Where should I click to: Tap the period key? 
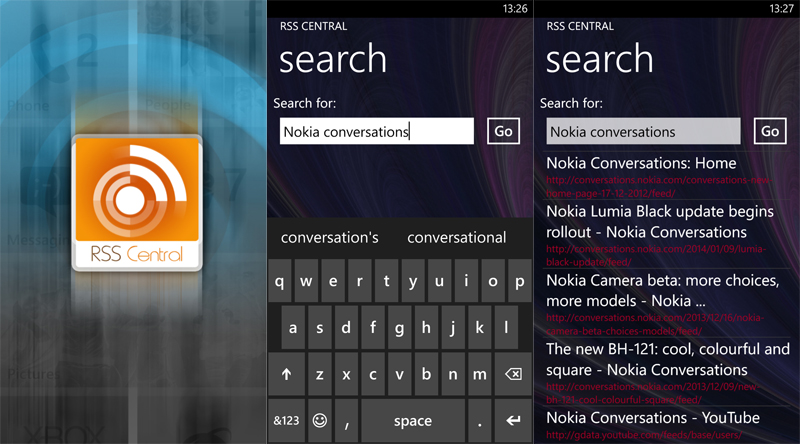tap(480, 421)
